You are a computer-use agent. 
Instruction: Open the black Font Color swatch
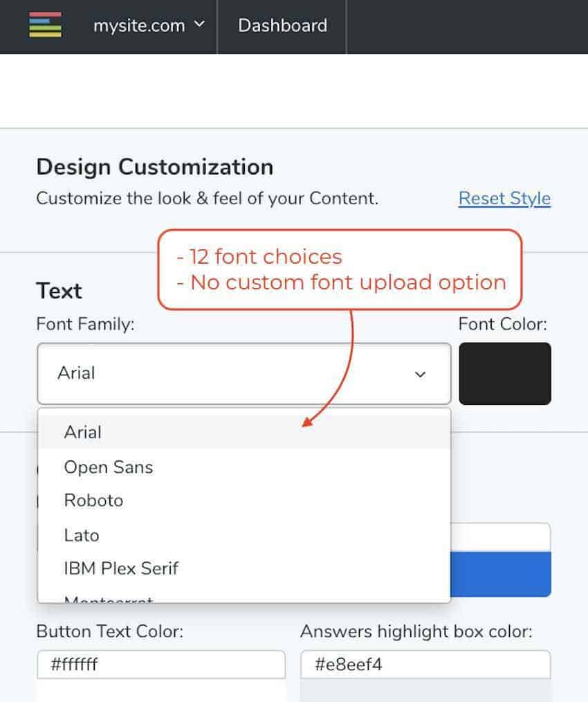coord(505,374)
